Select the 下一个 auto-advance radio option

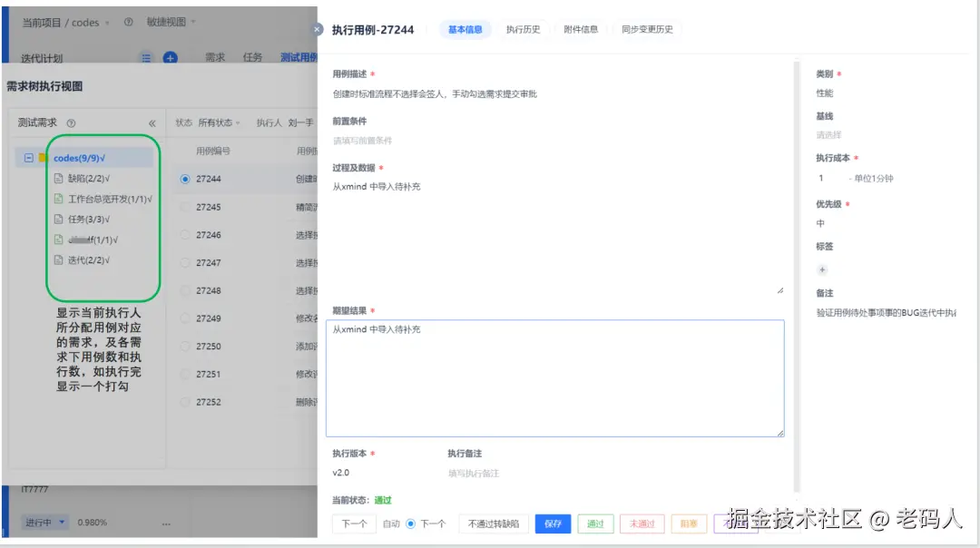pyautogui.click(x=409, y=524)
